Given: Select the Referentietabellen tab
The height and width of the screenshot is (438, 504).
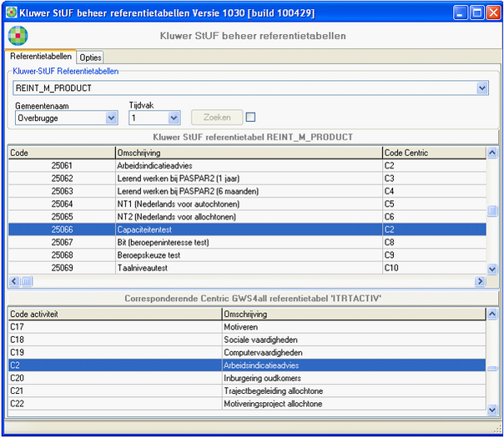Looking at the screenshot, I should (x=41, y=56).
